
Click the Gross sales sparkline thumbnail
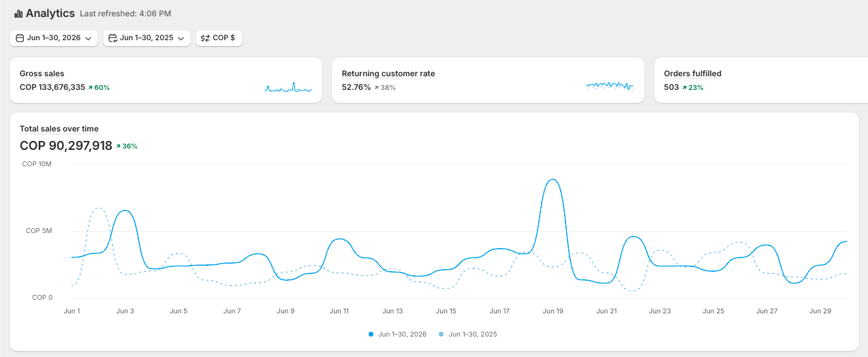288,87
